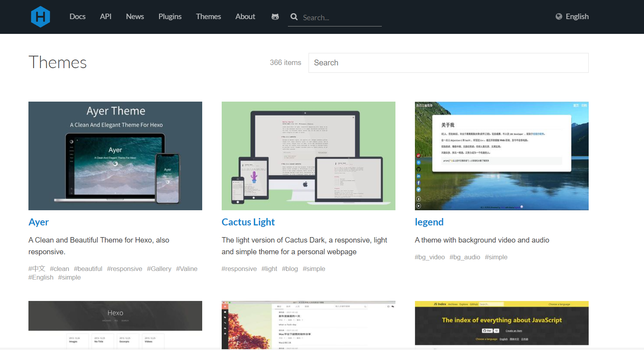Click the '366 items' count text

(286, 62)
